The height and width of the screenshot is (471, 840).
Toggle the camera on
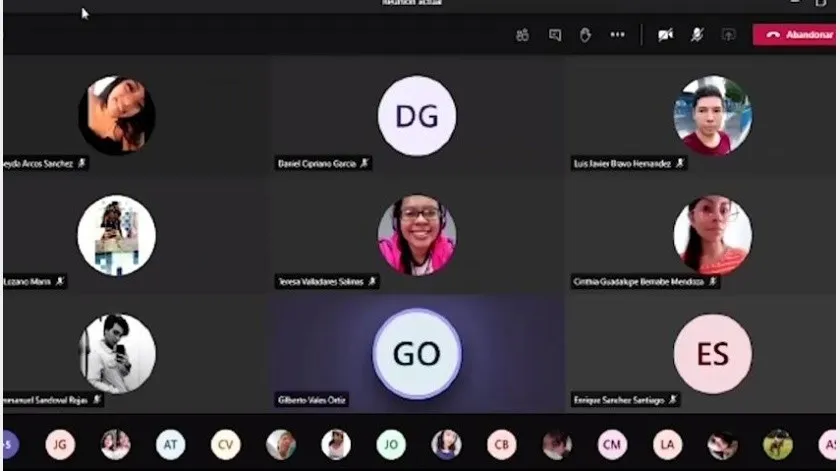tap(665, 35)
